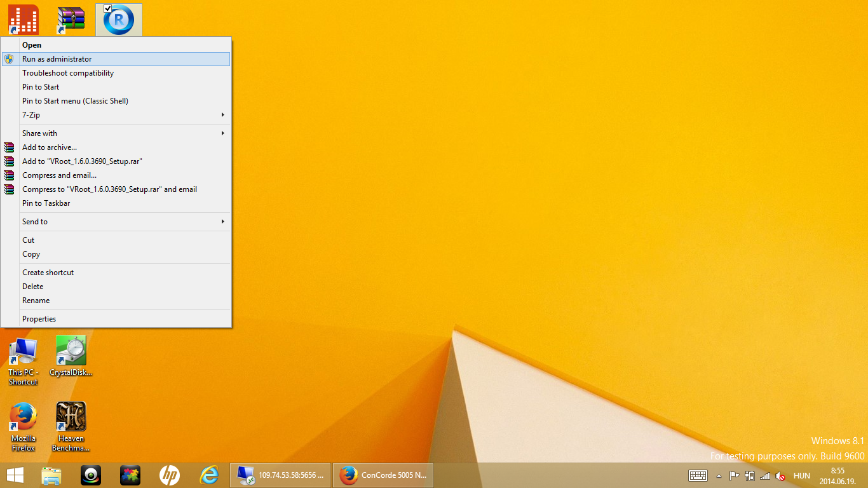The image size is (868, 488).
Task: Open File Explorer from the taskbar
Action: (51, 475)
